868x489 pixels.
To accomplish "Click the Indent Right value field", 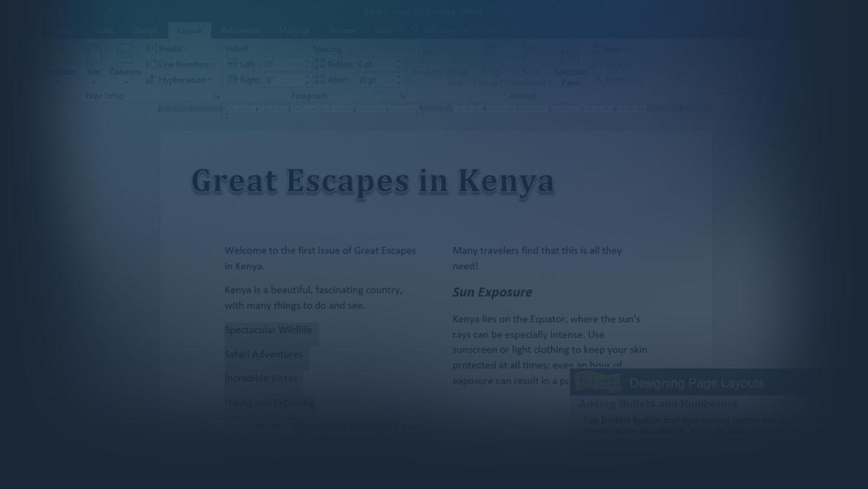I will tap(283, 80).
